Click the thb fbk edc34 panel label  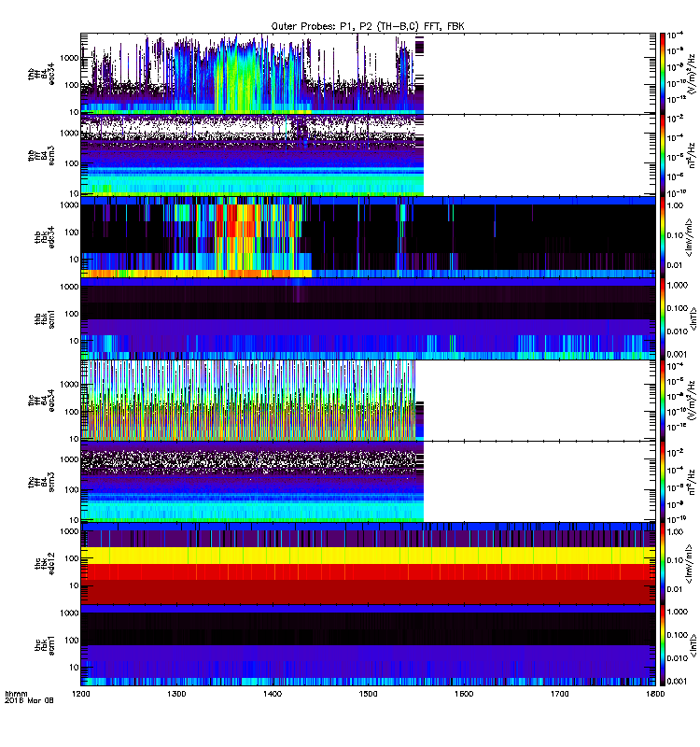tap(45, 237)
